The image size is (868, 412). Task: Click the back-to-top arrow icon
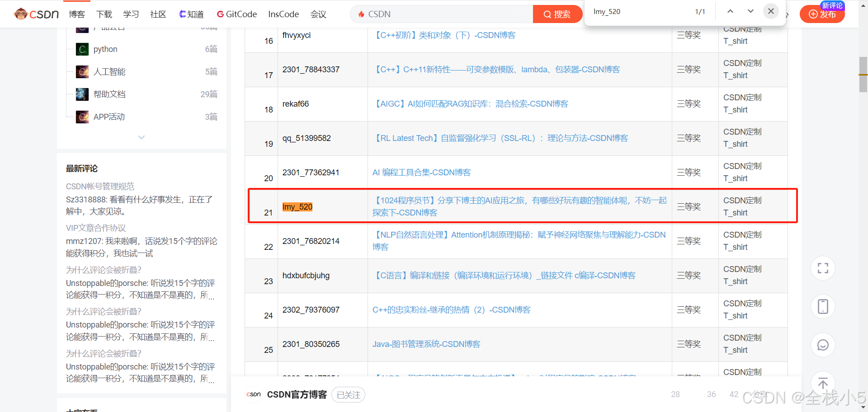pyautogui.click(x=823, y=384)
